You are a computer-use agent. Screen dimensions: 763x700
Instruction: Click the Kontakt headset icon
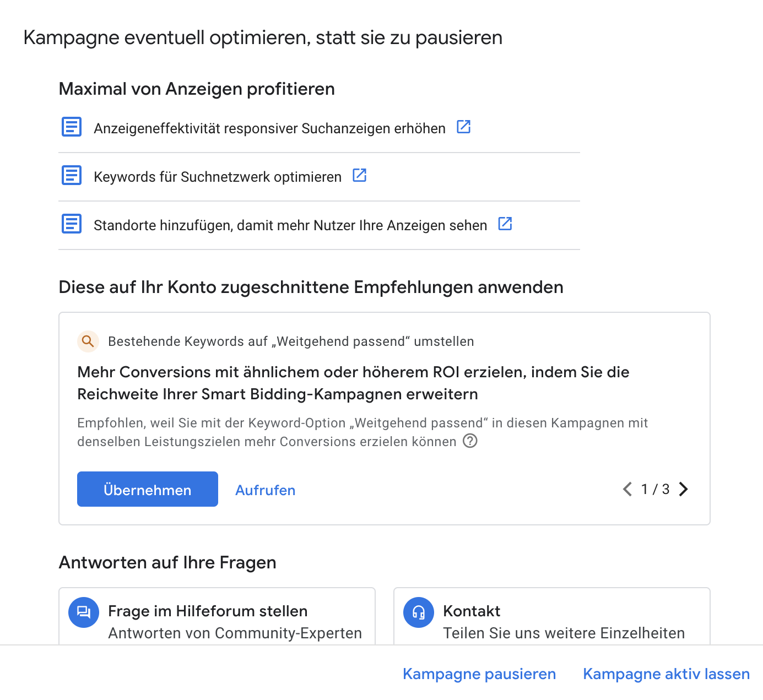pos(419,612)
